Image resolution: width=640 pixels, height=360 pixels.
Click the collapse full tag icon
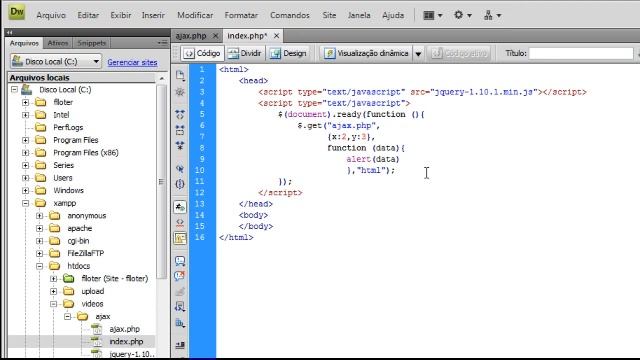click(180, 115)
